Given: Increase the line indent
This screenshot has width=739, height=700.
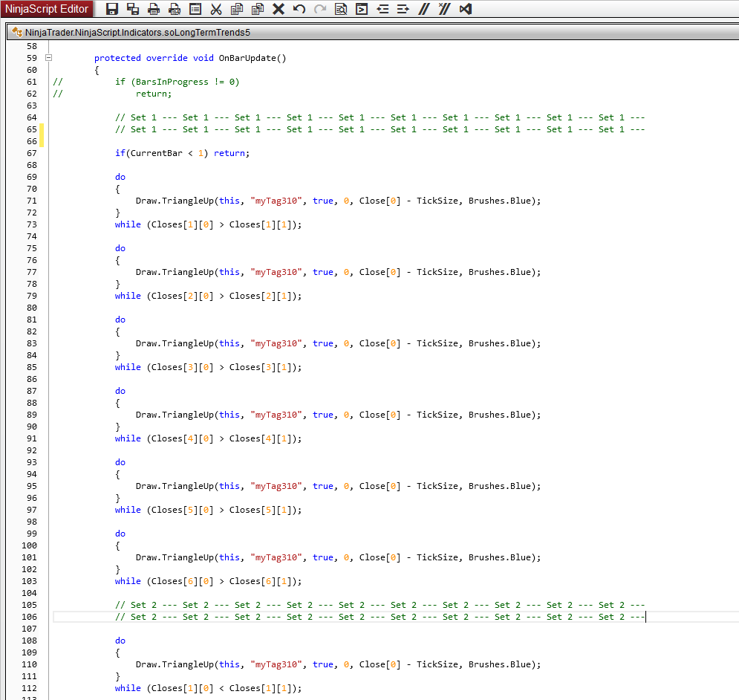Looking at the screenshot, I should click(403, 9).
